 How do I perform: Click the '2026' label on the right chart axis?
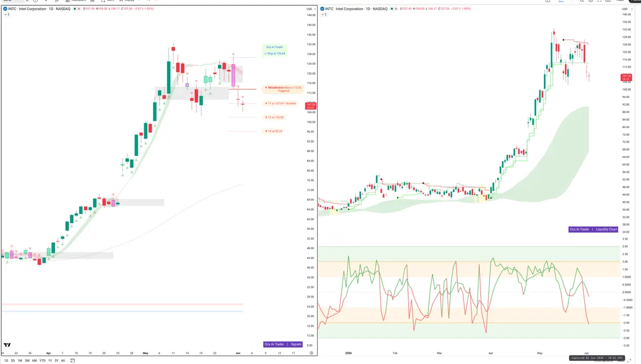tap(348, 353)
